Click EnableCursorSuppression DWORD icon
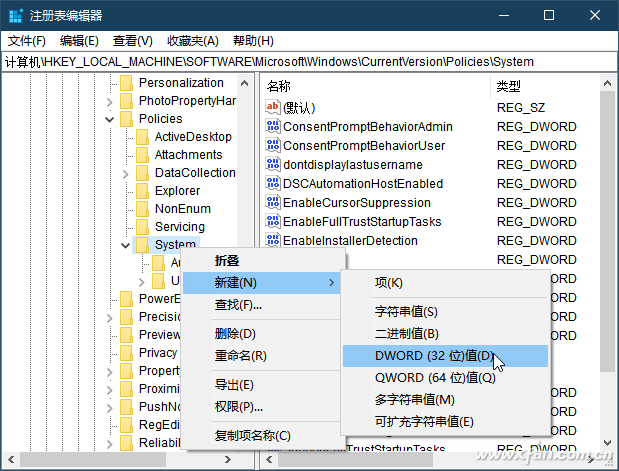 [273, 202]
